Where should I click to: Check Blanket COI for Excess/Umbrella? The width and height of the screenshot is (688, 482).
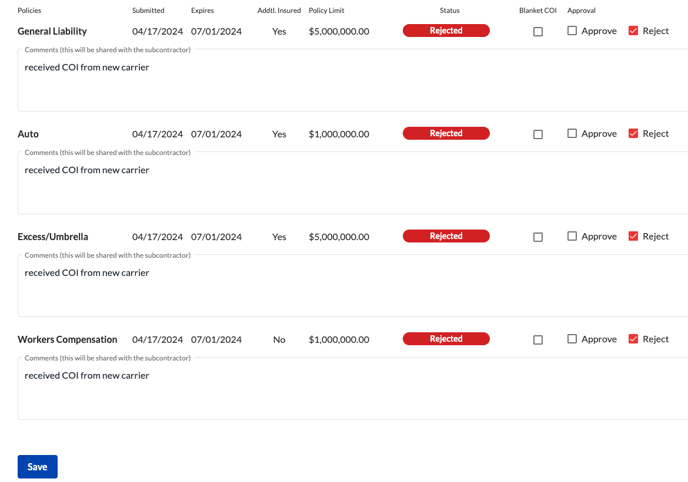[538, 237]
